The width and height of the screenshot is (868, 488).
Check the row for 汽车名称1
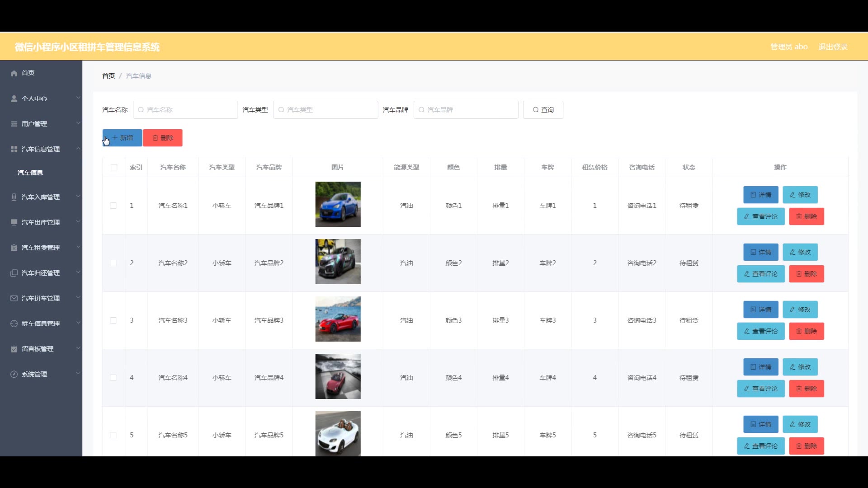[x=113, y=206]
